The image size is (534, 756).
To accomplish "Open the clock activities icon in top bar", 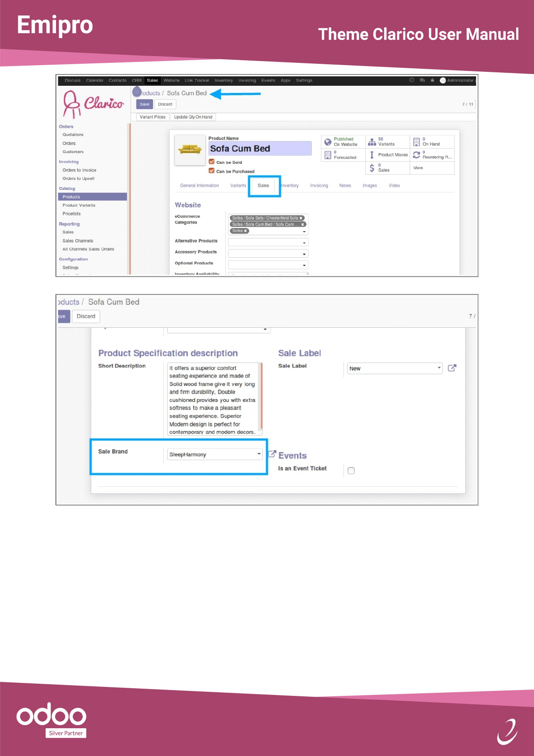I will tap(411, 80).
